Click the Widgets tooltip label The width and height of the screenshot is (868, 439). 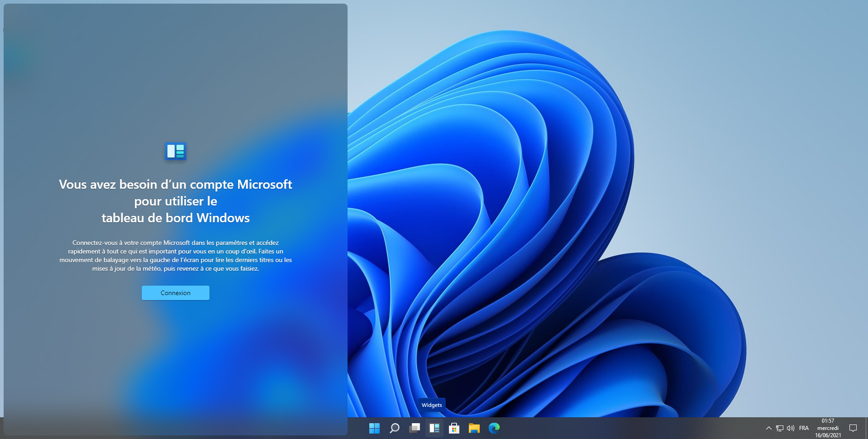pos(432,405)
